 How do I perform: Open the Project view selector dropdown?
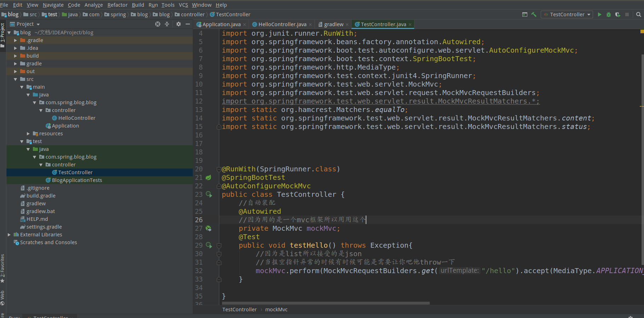(25, 24)
